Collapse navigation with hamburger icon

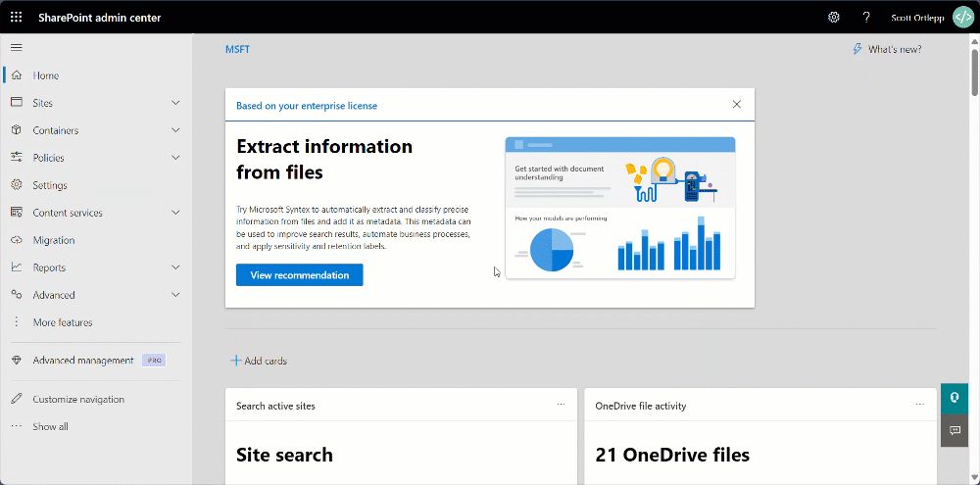tap(17, 47)
